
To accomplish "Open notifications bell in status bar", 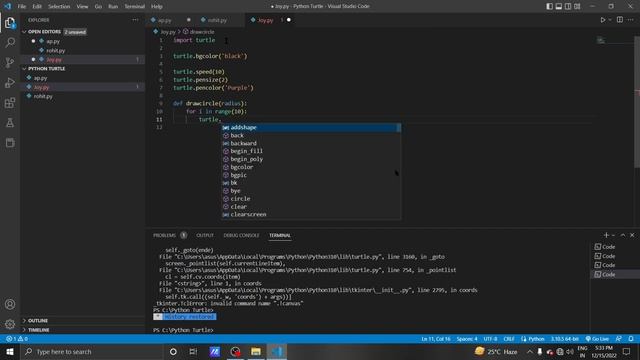I will (631, 339).
